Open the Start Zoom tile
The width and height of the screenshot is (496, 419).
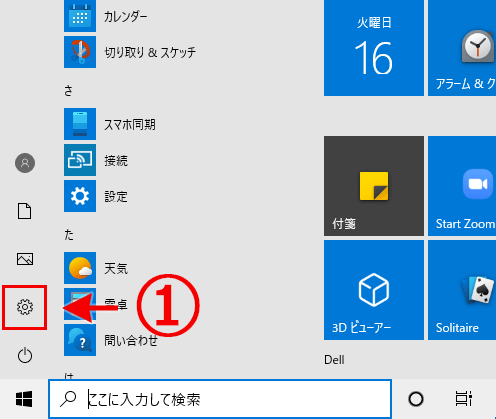pyautogui.click(x=462, y=186)
